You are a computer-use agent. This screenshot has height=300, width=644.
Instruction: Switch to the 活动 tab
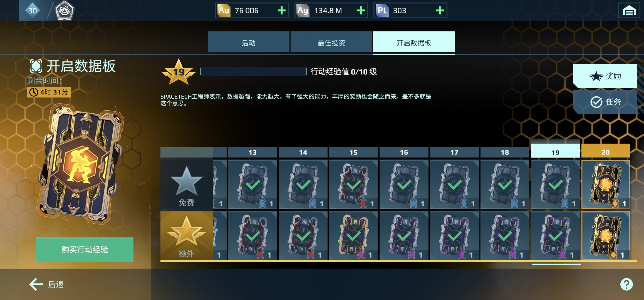[x=249, y=42]
